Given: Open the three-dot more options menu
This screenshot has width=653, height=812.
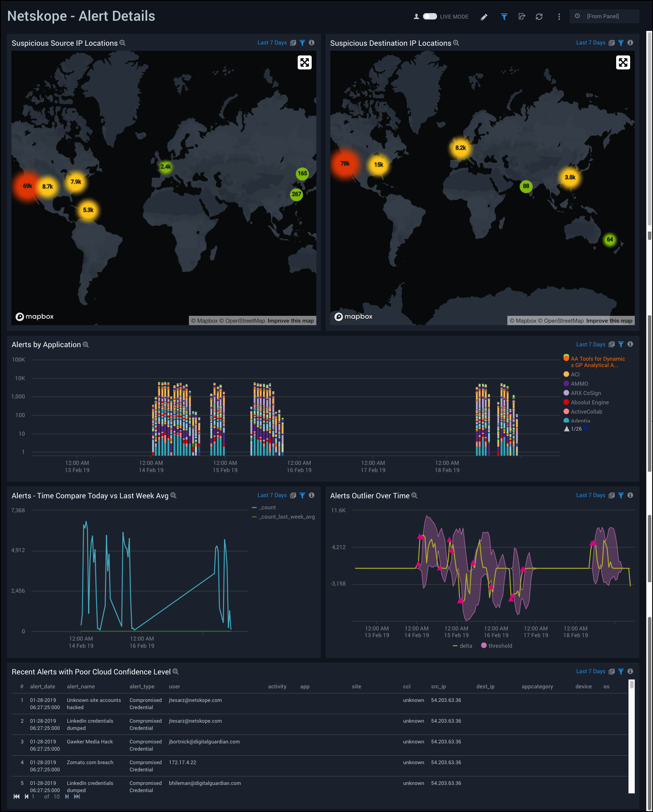Looking at the screenshot, I should [x=559, y=17].
